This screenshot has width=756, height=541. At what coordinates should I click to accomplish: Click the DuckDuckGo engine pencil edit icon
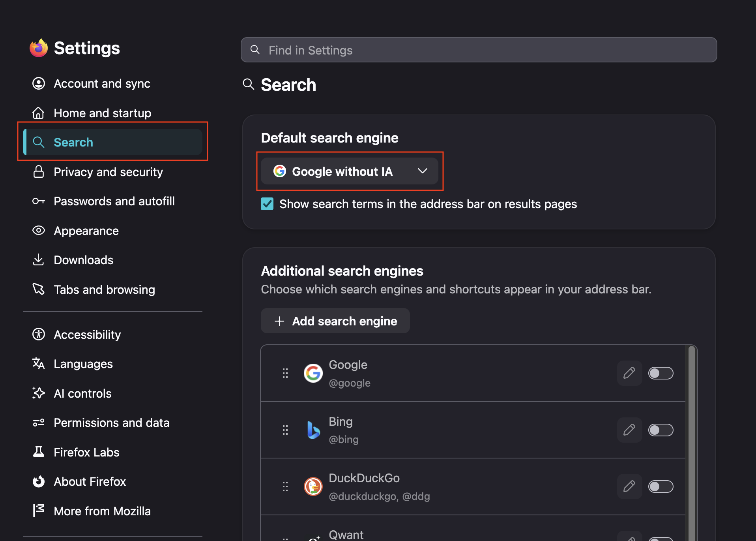pos(629,487)
